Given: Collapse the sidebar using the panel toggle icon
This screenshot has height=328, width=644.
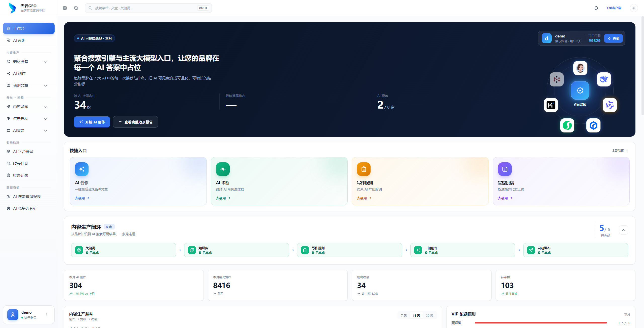Looking at the screenshot, I should point(65,8).
